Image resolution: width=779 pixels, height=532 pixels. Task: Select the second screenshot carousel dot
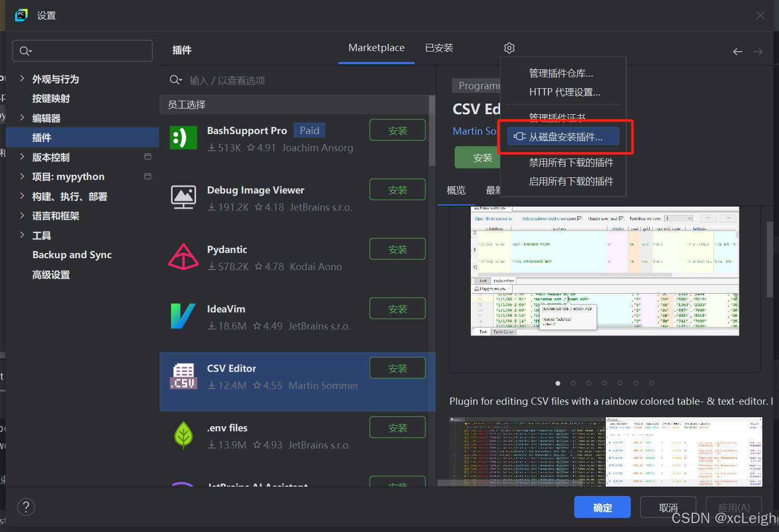coord(573,383)
